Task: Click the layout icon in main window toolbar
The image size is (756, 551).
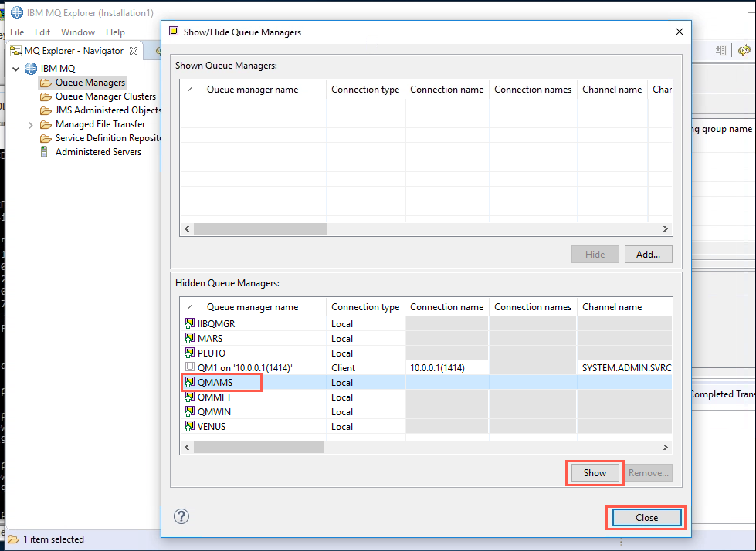Action: 720,50
